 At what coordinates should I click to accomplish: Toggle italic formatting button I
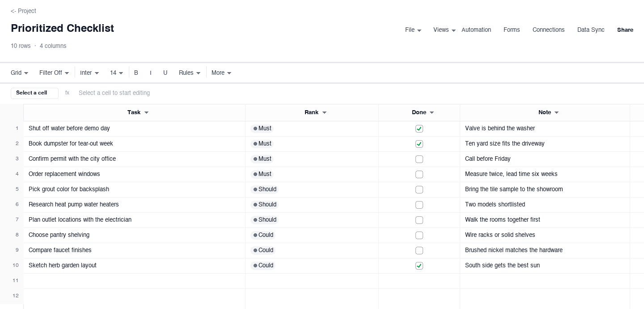pos(150,73)
